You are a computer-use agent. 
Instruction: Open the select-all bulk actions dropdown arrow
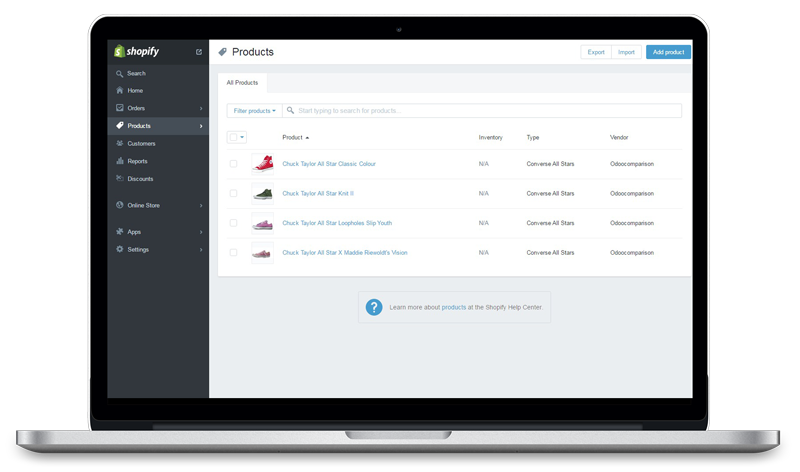click(x=242, y=138)
